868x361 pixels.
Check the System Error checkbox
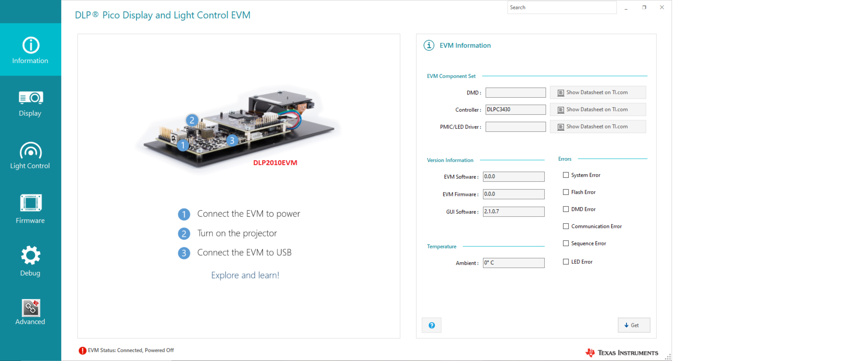pyautogui.click(x=566, y=175)
